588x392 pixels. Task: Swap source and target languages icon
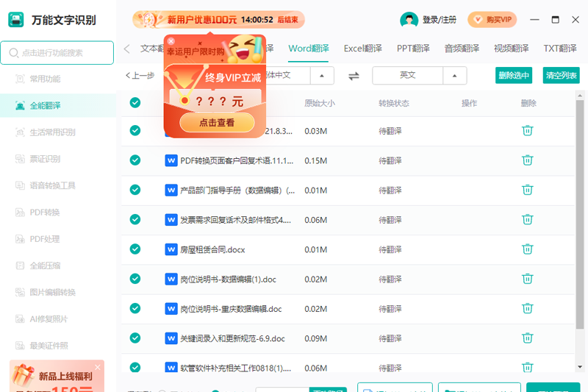point(354,76)
